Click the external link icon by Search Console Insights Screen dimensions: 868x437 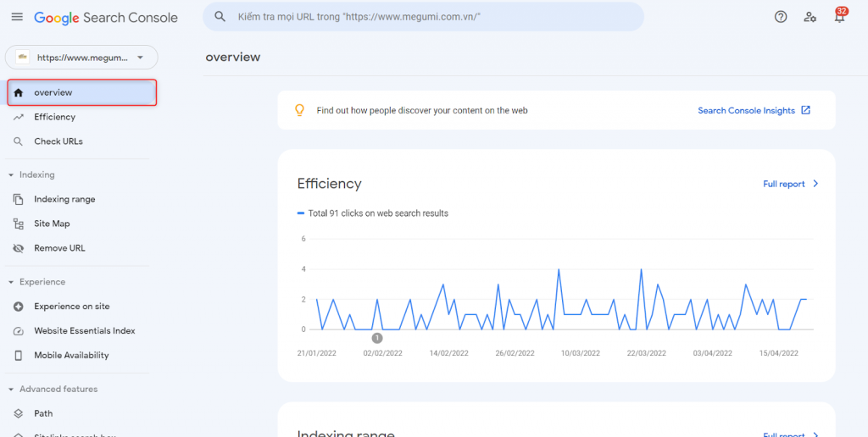(x=806, y=110)
